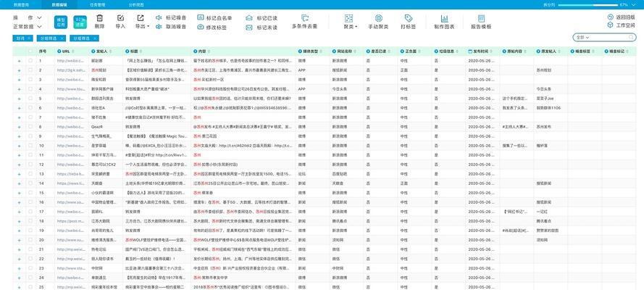Click the 发布时间 column calendar icon
The image size is (644, 290).
point(470,51)
